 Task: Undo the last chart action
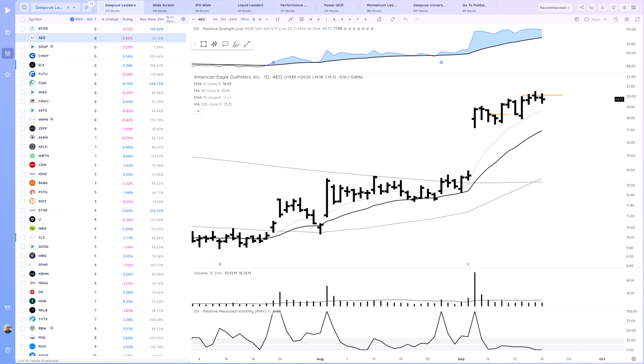[406, 19]
